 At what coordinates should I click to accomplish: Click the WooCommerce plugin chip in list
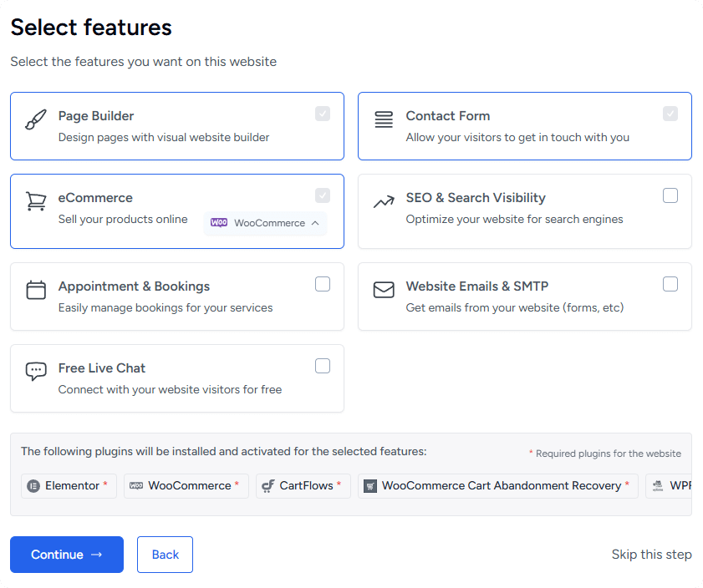[x=186, y=486]
